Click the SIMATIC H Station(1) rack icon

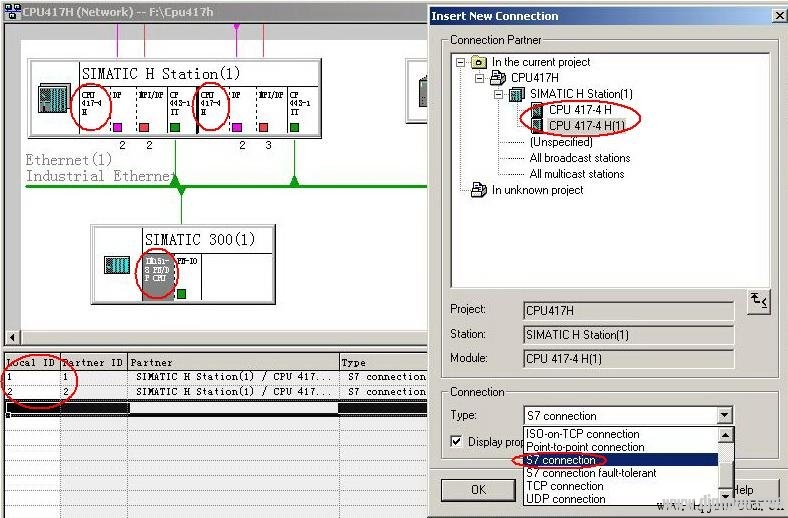pos(53,99)
